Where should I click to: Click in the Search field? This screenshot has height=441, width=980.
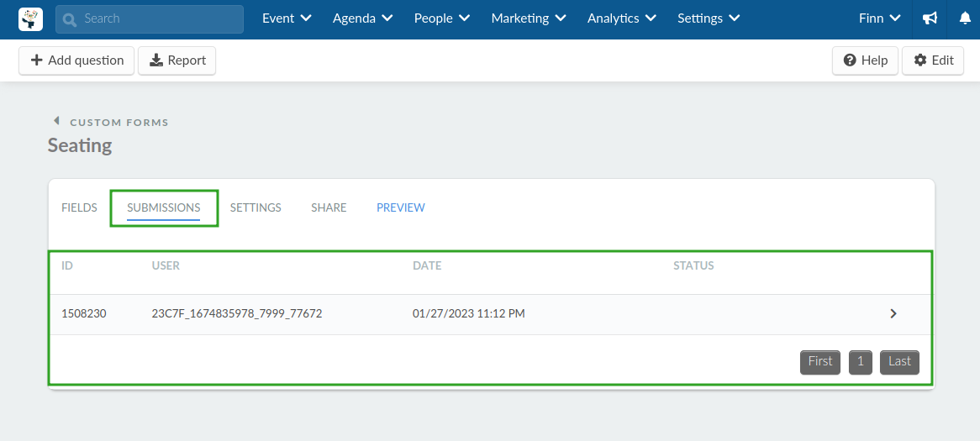[150, 18]
